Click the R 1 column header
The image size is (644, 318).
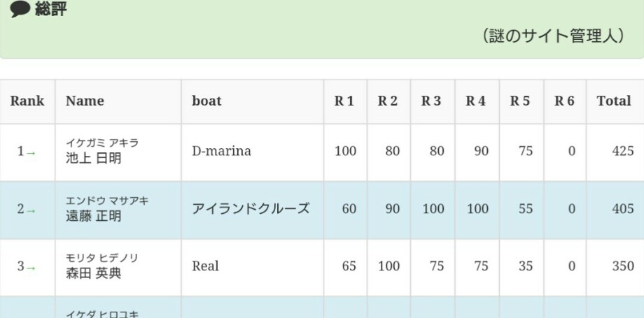click(345, 101)
